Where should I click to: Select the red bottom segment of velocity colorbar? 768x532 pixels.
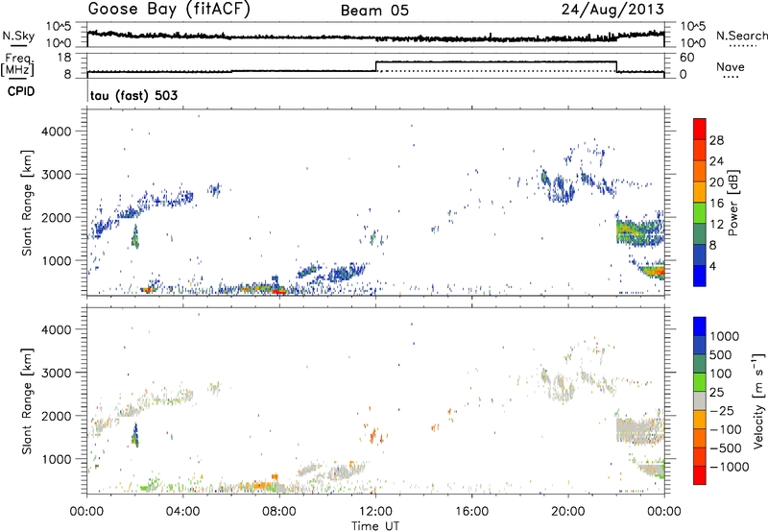[x=700, y=475]
